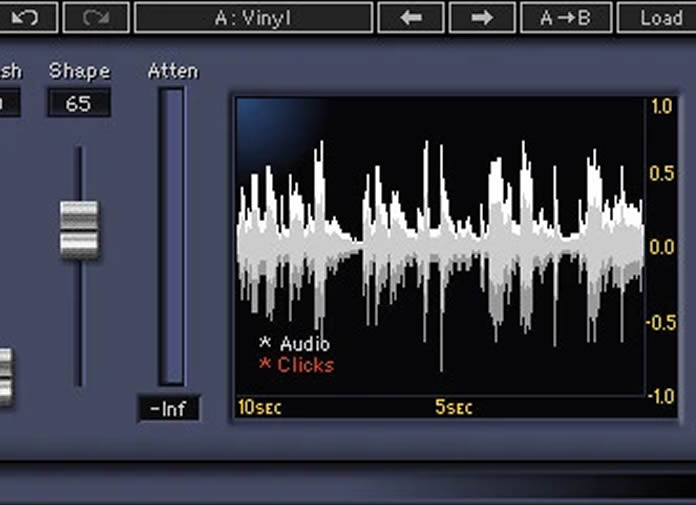Click the Shape label text
Screen dimensions: 696x505
point(79,71)
